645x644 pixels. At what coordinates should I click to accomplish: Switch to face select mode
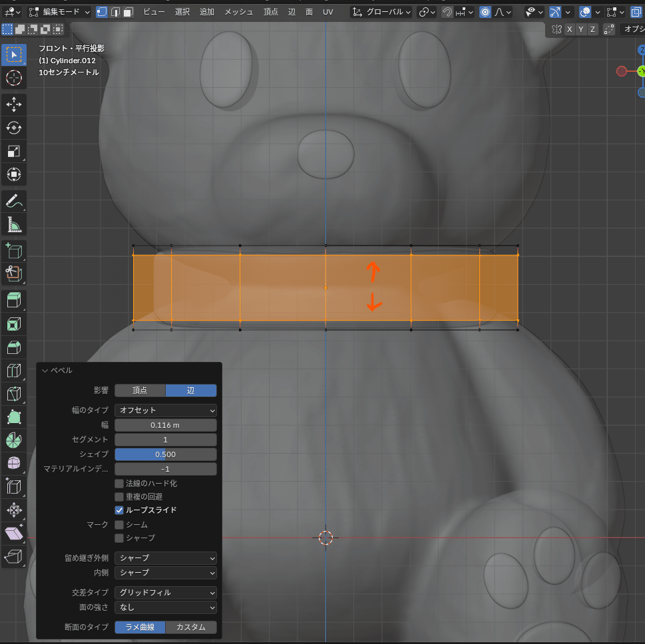(128, 12)
